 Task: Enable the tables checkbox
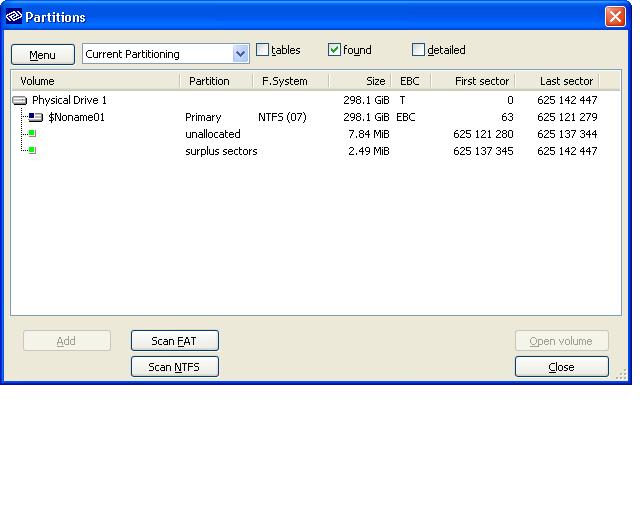[262, 50]
